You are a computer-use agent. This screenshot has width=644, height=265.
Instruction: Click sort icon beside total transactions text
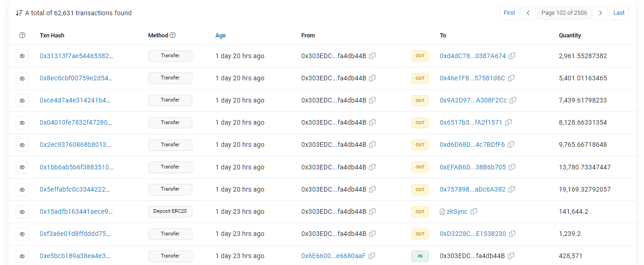(19, 13)
